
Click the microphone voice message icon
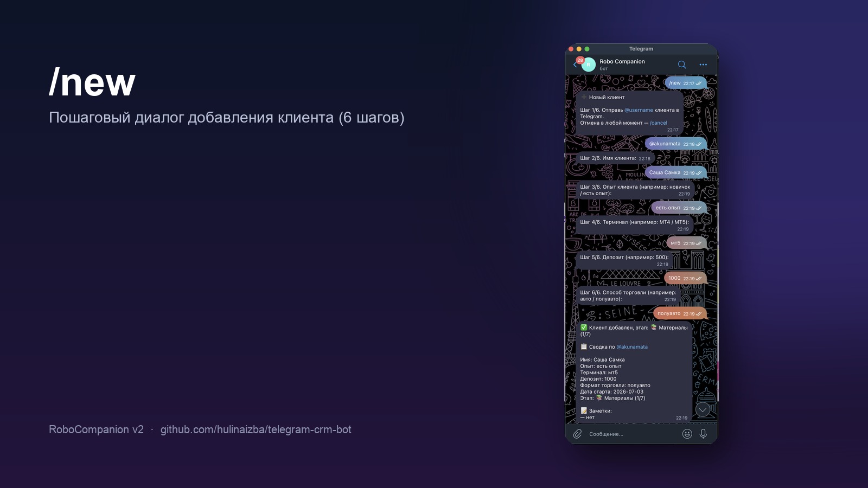703,434
